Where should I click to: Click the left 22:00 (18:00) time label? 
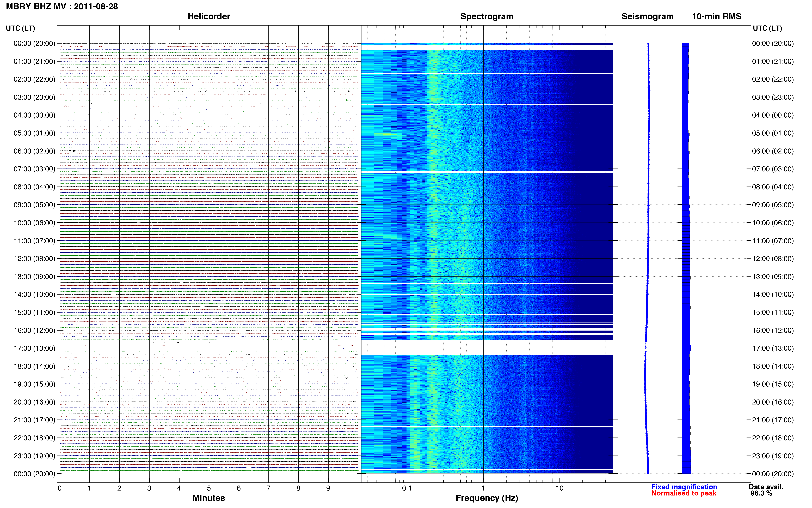click(x=34, y=438)
